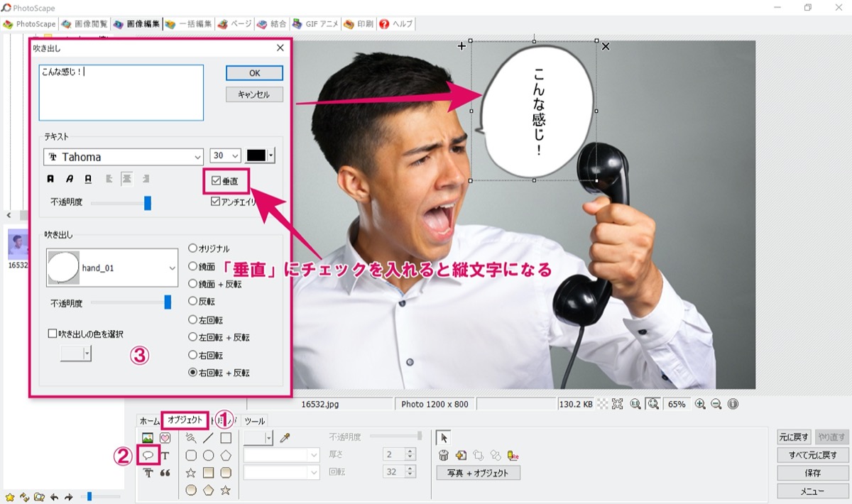The height and width of the screenshot is (504, 852).
Task: Select the quotation marks symbol tool
Action: 165,473
